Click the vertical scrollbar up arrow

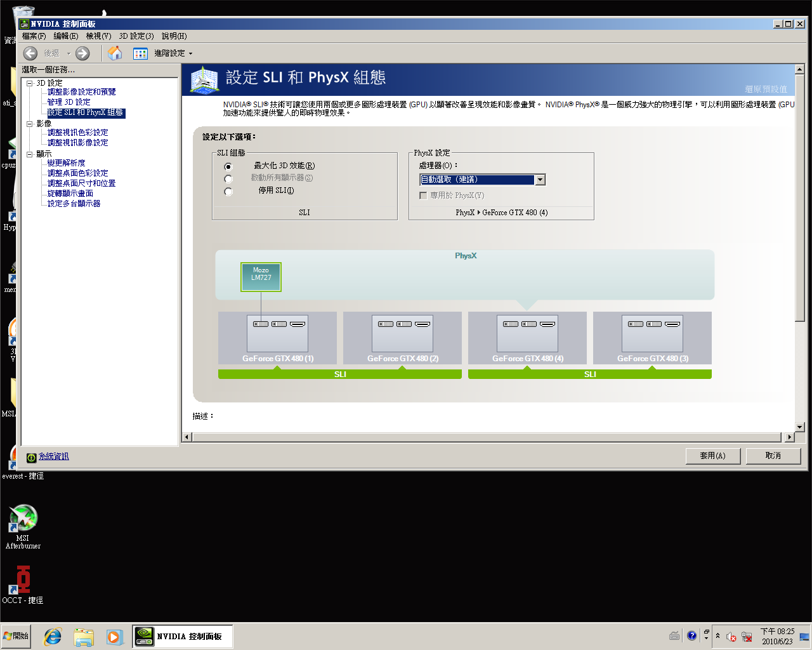coord(799,69)
